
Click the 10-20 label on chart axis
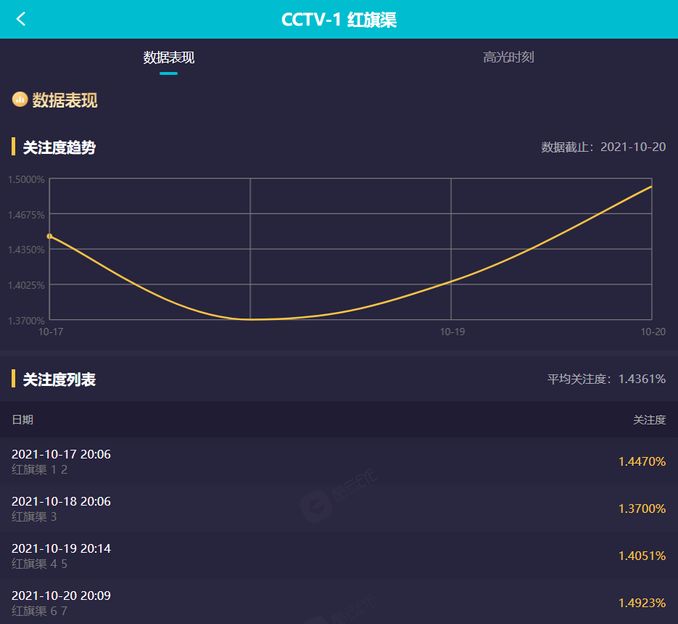pos(653,332)
